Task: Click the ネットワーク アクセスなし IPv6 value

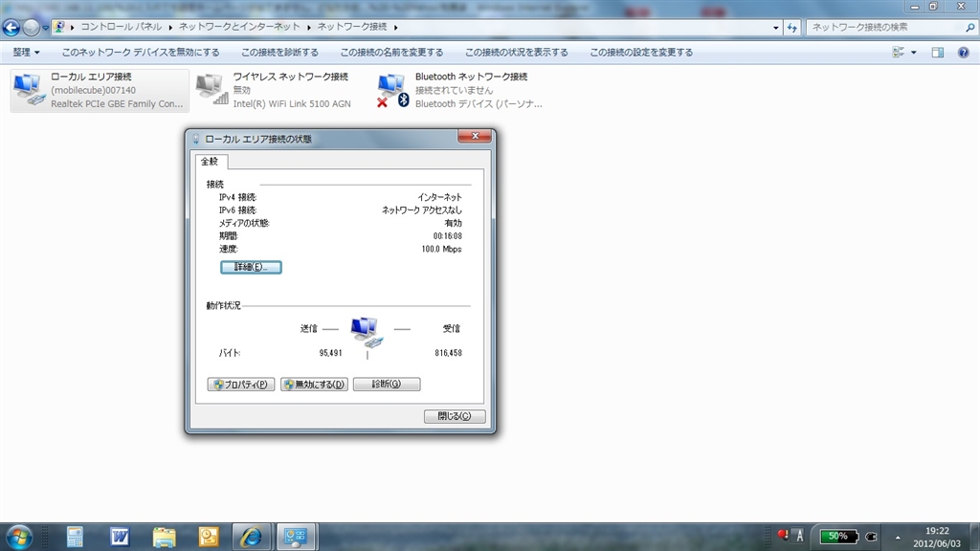Action: [x=422, y=210]
